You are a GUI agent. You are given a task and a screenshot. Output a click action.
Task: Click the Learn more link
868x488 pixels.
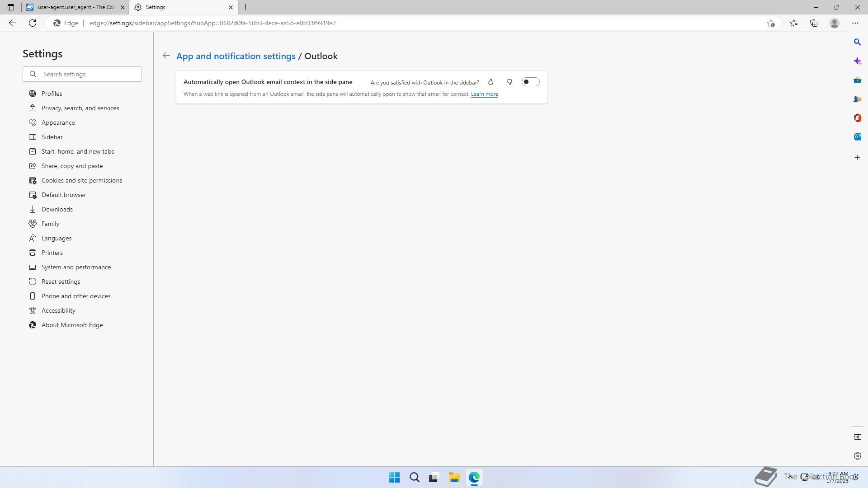coord(484,94)
